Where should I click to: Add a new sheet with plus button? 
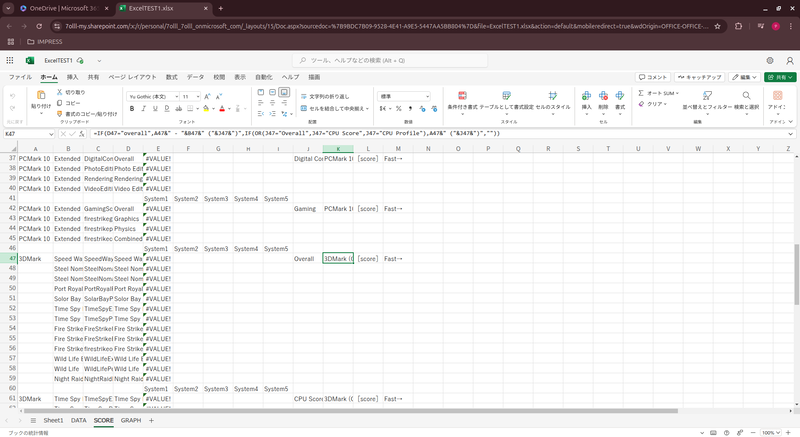151,420
